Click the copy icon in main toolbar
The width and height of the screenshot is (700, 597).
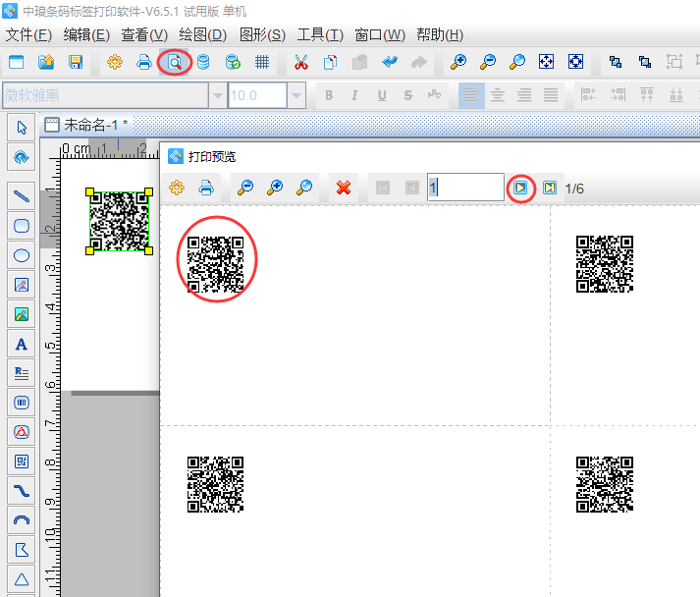point(330,62)
